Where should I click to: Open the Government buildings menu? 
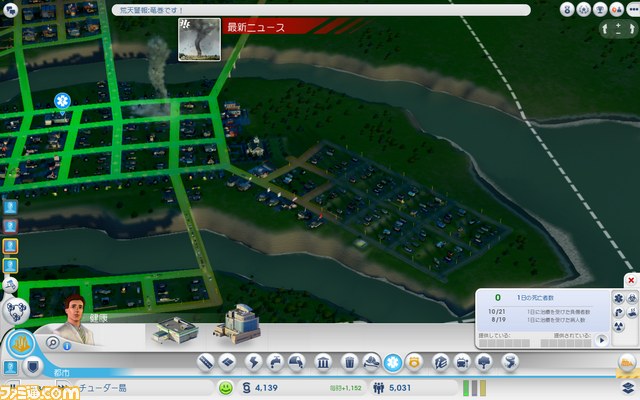point(323,361)
